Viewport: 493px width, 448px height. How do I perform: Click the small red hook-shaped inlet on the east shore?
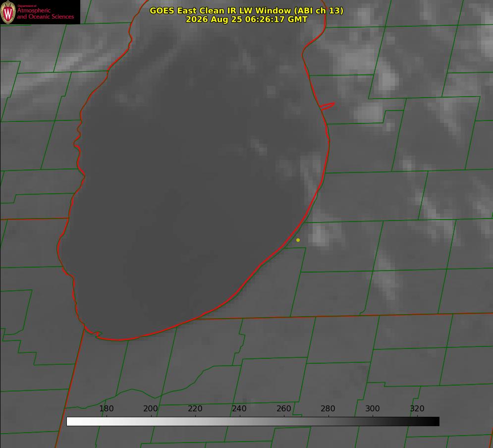327,106
